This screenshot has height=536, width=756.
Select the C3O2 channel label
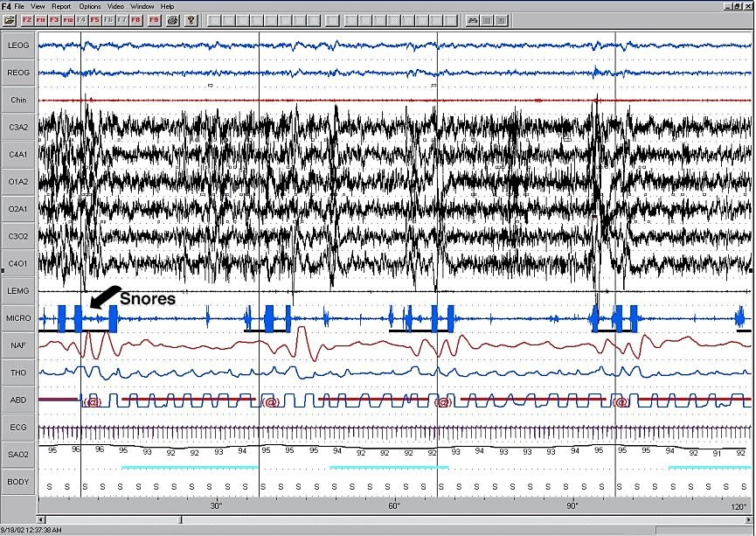(18, 236)
